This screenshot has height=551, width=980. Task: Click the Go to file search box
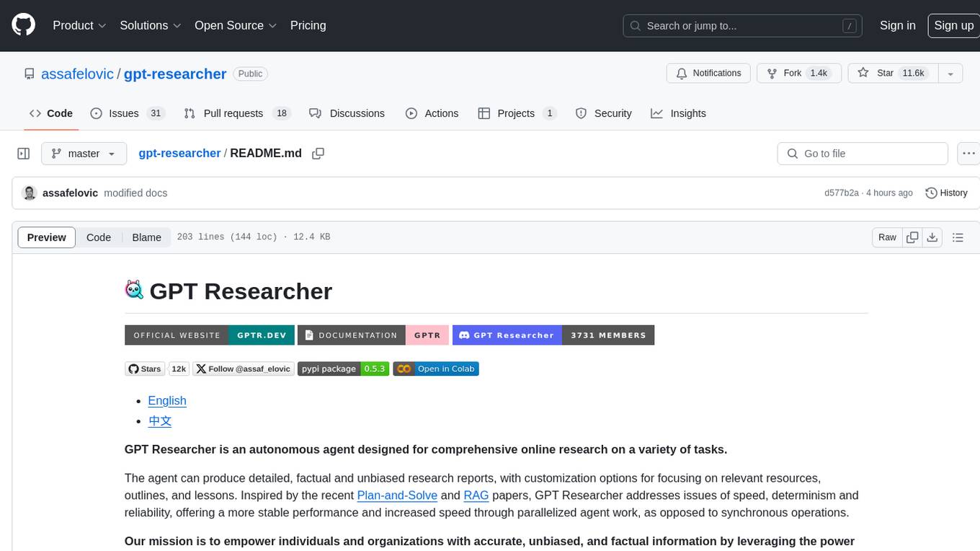(863, 154)
